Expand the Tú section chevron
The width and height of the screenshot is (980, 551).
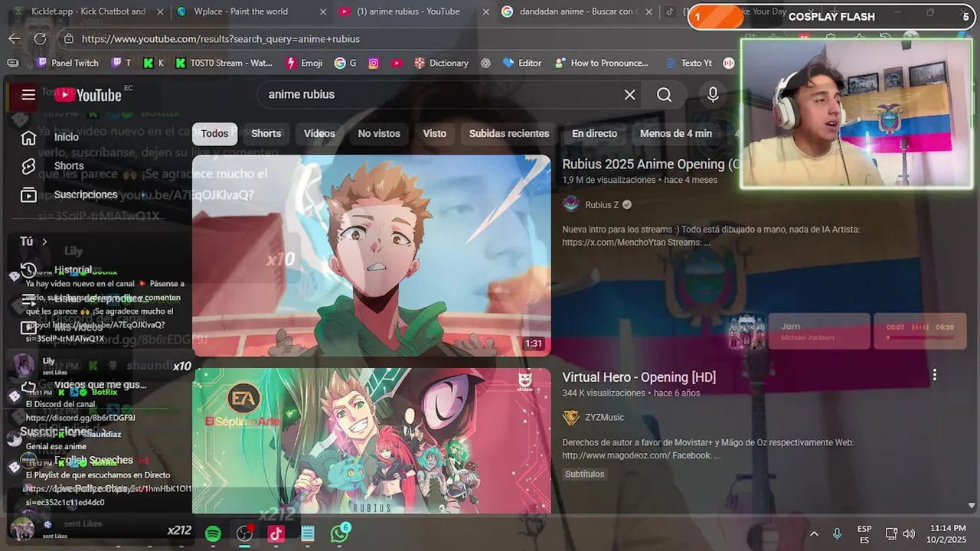(44, 242)
